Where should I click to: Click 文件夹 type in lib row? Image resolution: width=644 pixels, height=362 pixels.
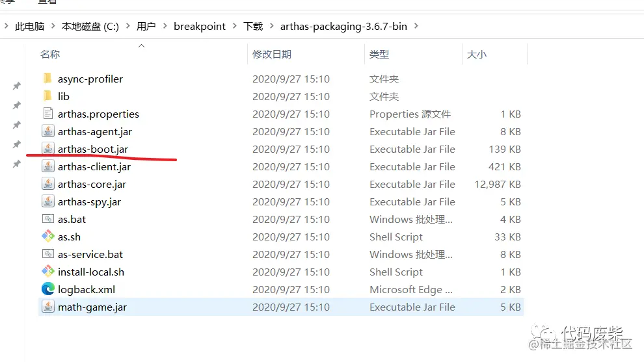384,96
